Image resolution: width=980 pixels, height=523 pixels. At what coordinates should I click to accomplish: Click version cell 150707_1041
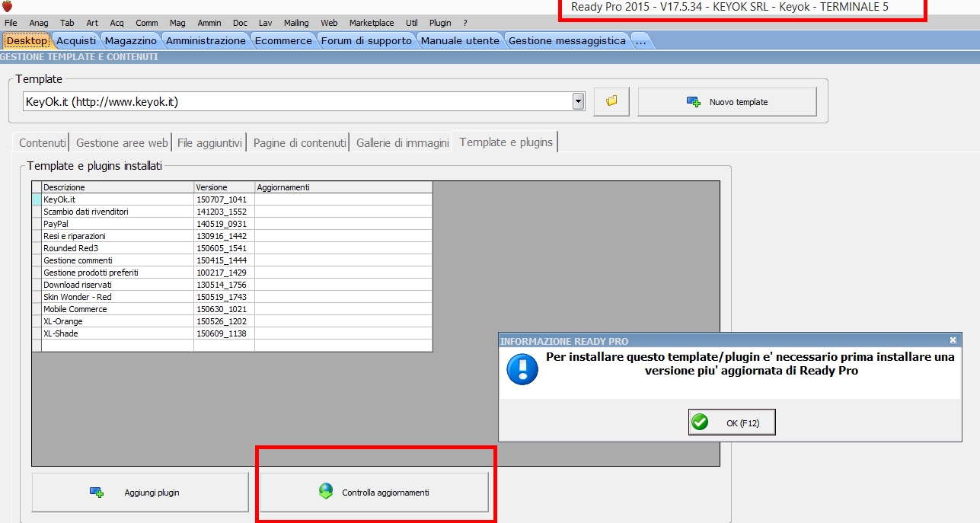click(224, 199)
